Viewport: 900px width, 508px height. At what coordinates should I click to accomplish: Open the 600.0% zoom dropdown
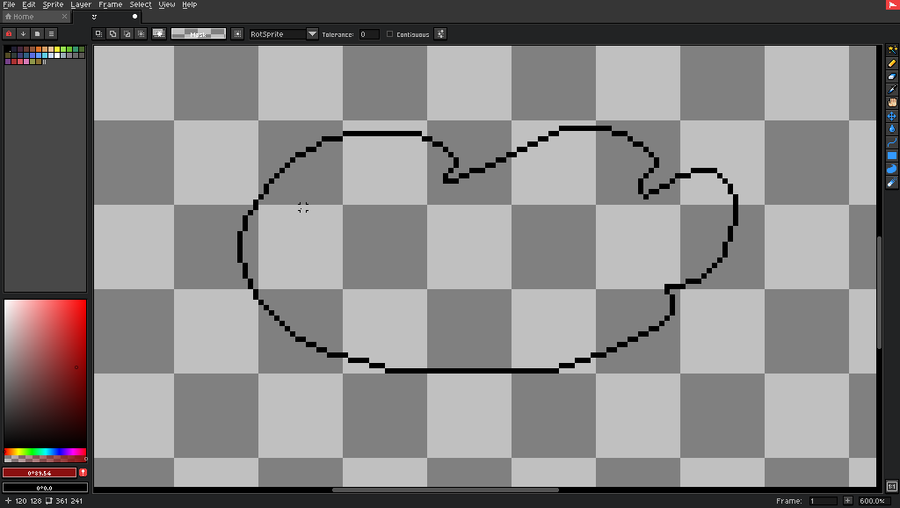coord(877,501)
